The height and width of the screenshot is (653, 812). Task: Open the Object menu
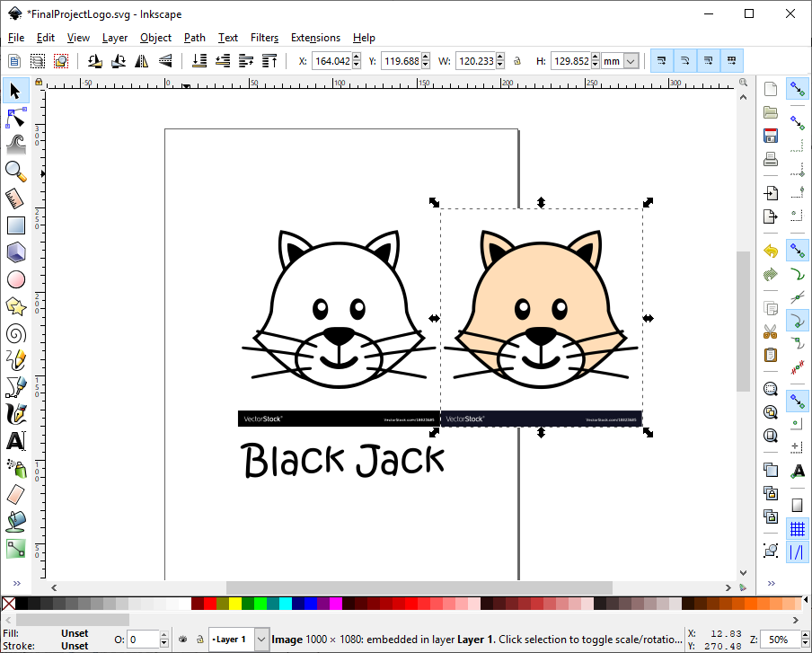pos(156,38)
